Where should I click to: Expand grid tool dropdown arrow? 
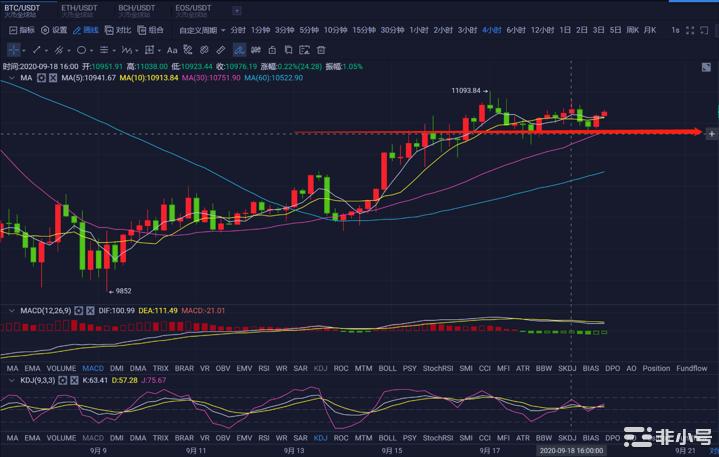tap(159, 50)
